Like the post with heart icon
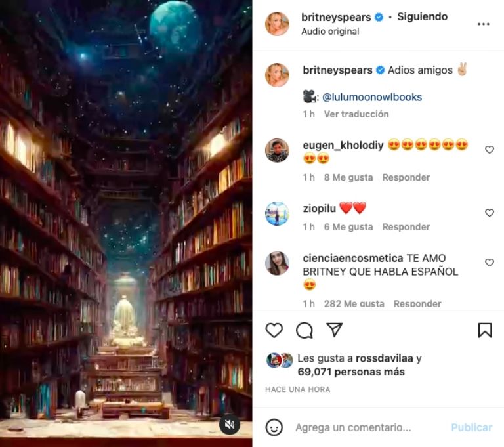Viewport: 504px width, 447px height. 274,330
